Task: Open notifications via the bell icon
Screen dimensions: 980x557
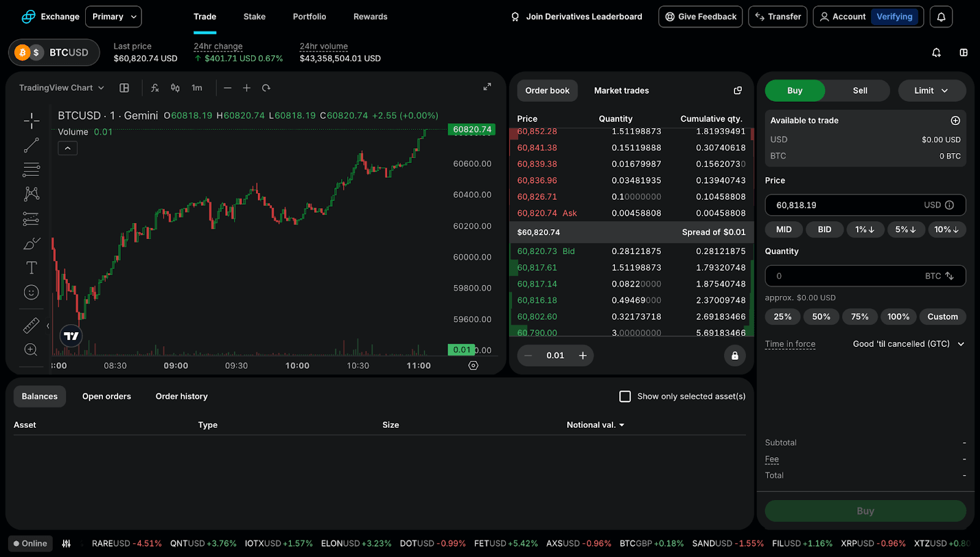Action: (x=941, y=17)
